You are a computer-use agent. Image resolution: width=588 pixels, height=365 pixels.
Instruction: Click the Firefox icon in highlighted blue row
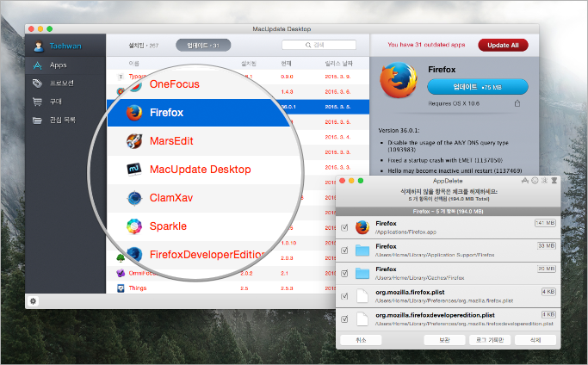click(134, 113)
